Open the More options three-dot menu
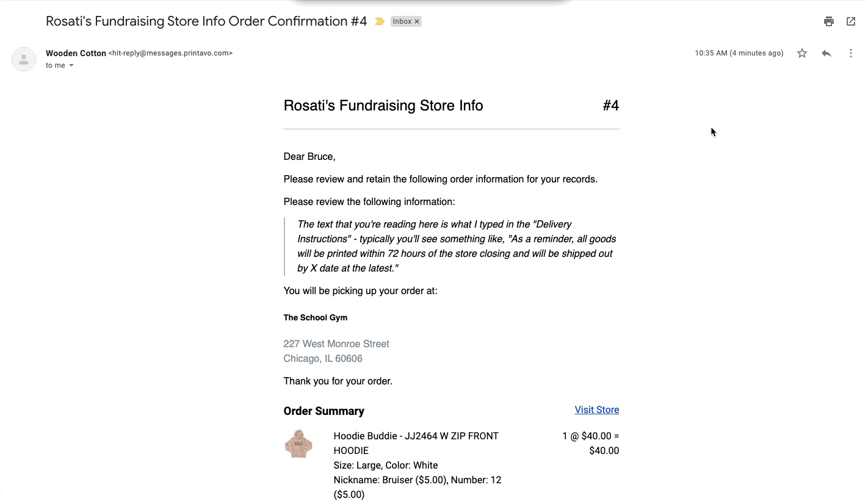This screenshot has height=504, width=868. [851, 53]
